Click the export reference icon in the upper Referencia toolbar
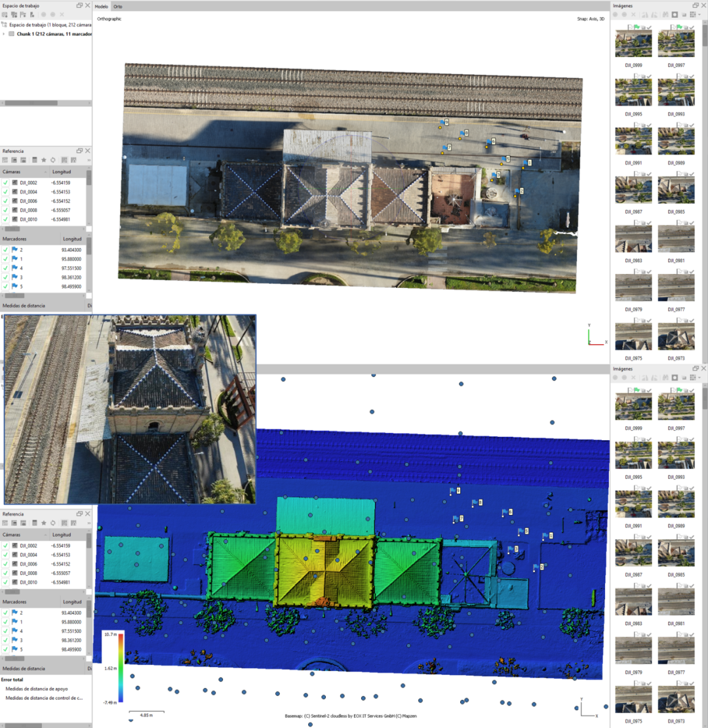 point(14,160)
